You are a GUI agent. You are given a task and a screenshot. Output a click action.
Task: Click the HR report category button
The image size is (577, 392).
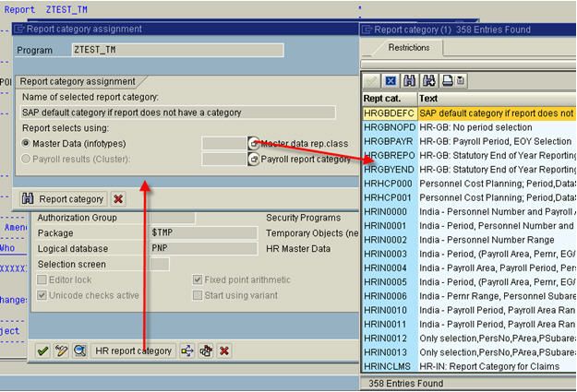pyautogui.click(x=133, y=350)
